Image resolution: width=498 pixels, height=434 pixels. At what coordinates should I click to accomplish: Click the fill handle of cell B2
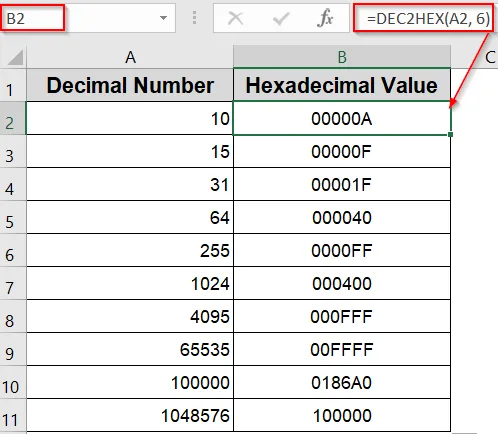pos(451,134)
